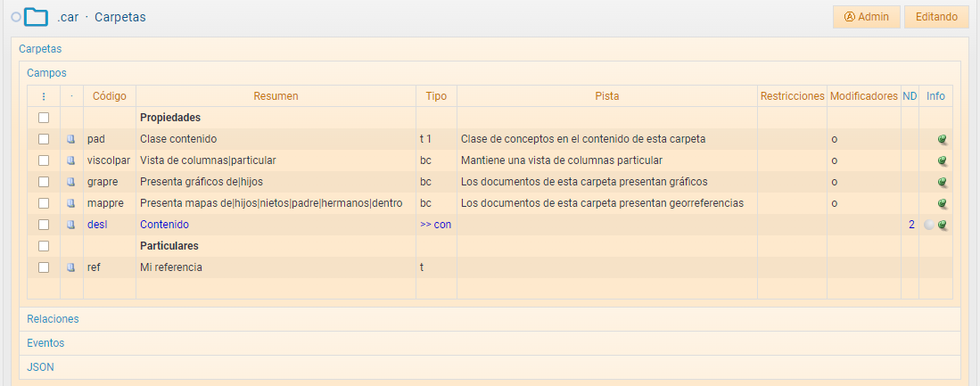Expand the Eventos section
980x386 pixels.
[45, 342]
